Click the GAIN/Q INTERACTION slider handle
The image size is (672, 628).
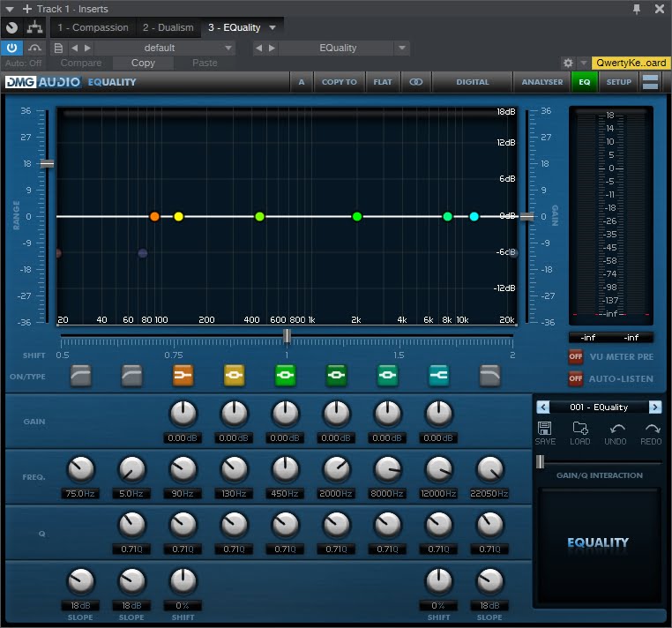(540, 461)
